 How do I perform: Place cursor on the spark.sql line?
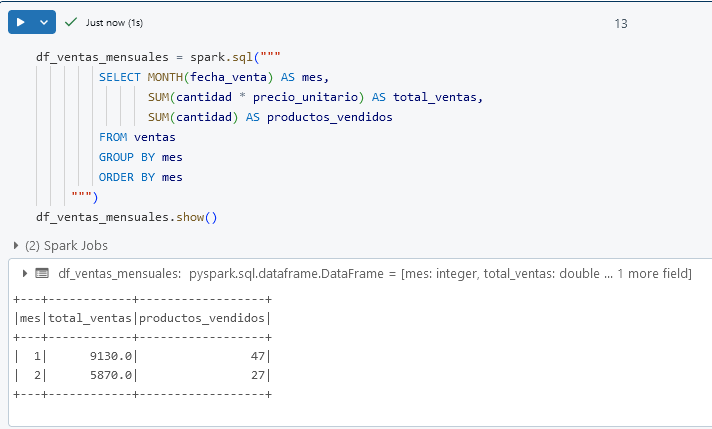[x=160, y=57]
